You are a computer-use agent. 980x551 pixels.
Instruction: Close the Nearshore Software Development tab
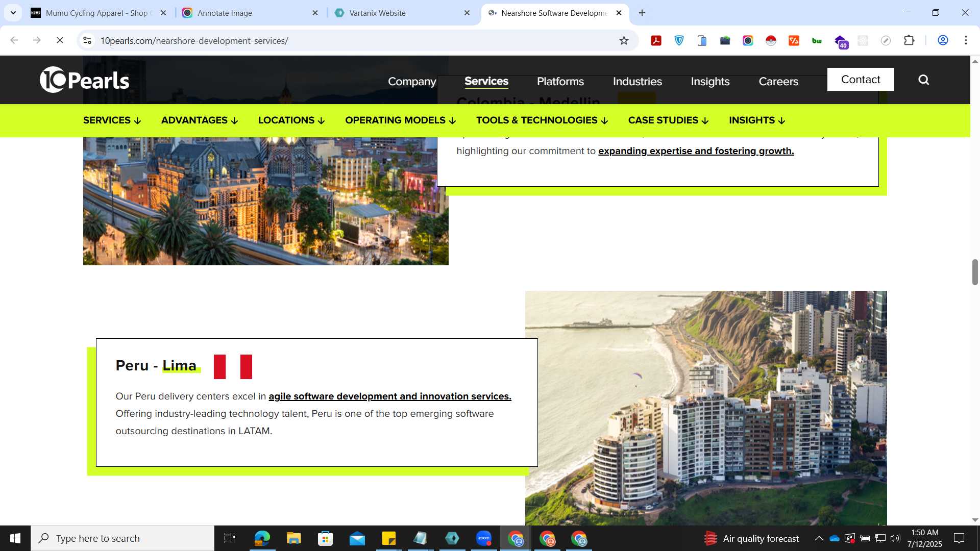(x=619, y=13)
